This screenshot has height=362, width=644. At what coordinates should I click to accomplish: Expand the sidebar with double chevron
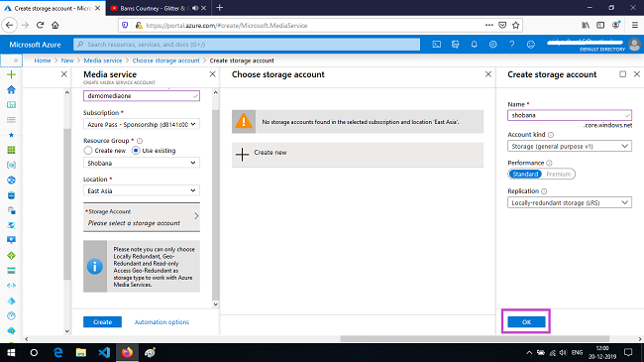(x=16, y=60)
